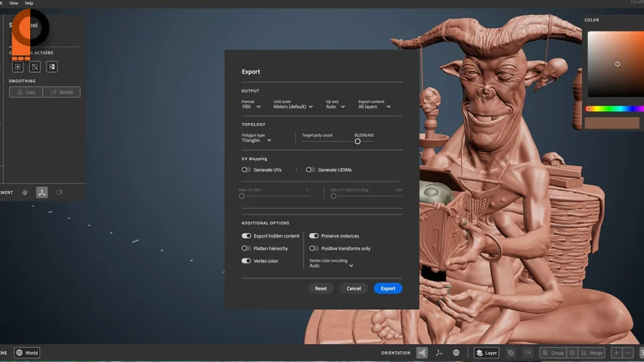Screen dimensions: 644x362
Task: Click the mirror icon in the bottom toolbar
Action: (x=528, y=353)
